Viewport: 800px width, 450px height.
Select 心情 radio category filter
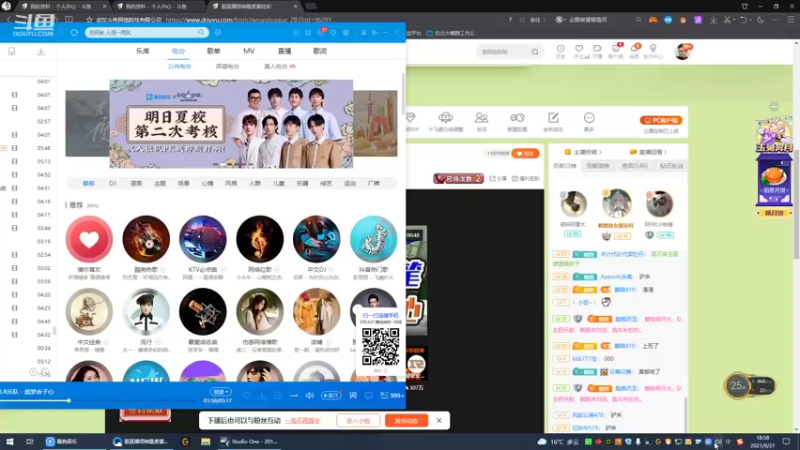(207, 183)
